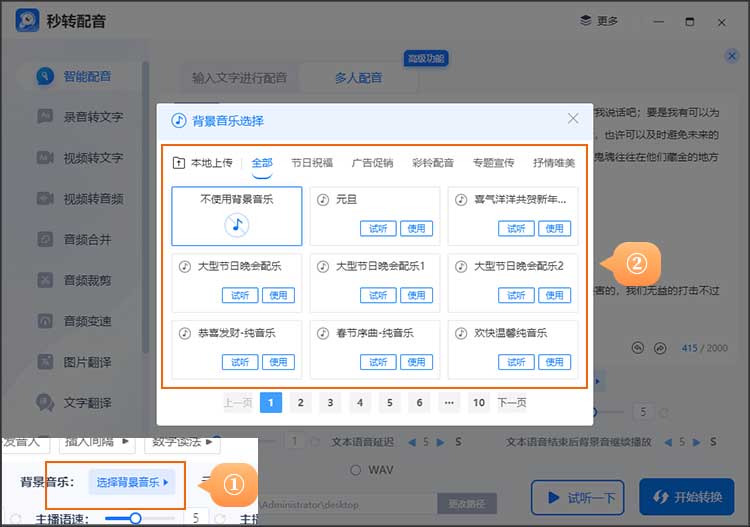Image resolution: width=750 pixels, height=527 pixels.
Task: Expand the 插入间隔 dropdown
Action: coord(97,442)
